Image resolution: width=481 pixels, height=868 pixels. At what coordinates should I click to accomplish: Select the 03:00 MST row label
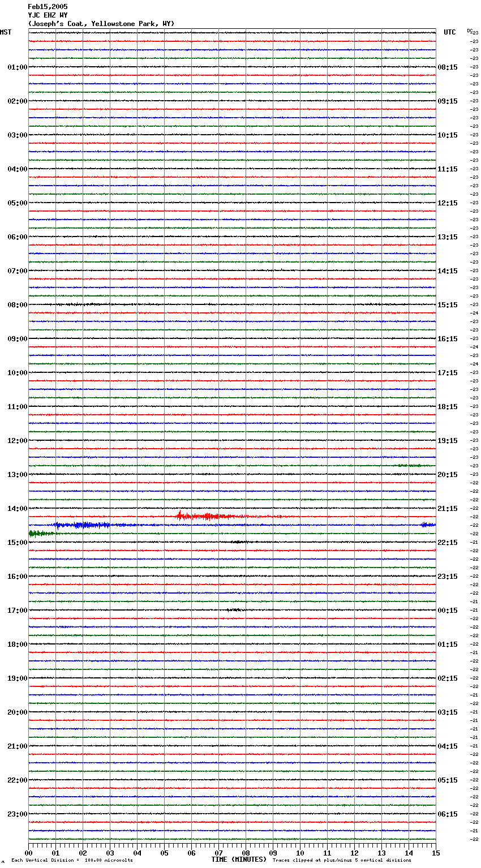coord(17,135)
